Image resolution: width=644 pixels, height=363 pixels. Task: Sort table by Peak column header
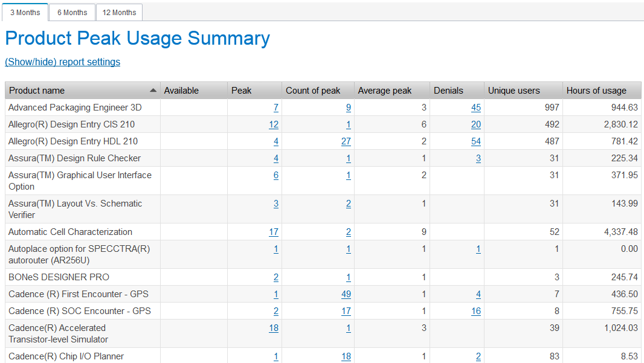[x=242, y=91]
